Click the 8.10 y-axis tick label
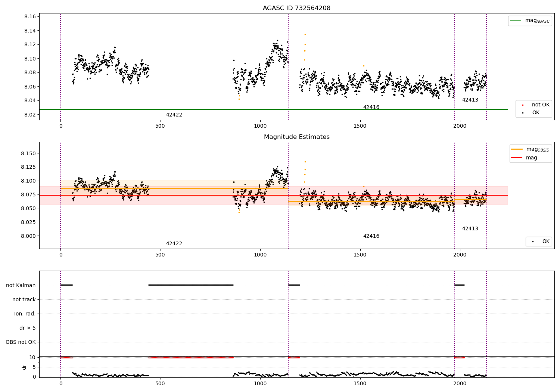 30,59
